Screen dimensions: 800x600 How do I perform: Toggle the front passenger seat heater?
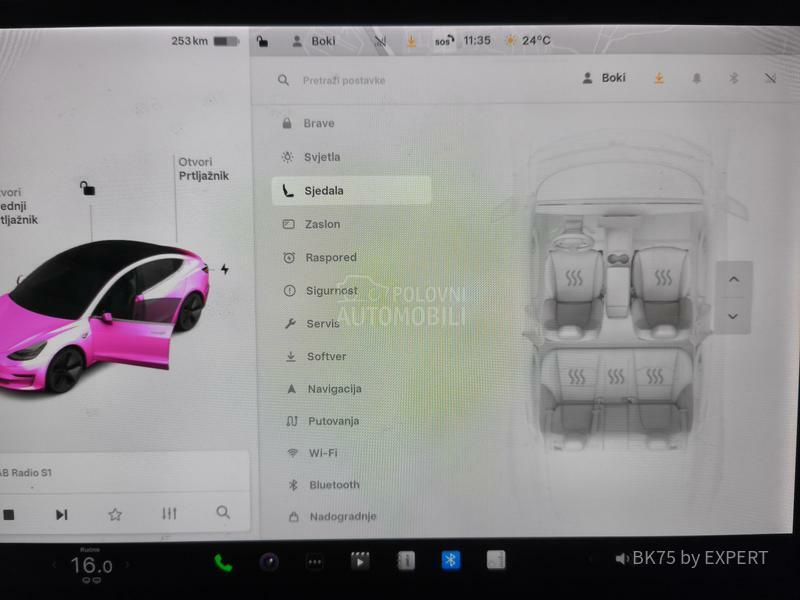[x=661, y=278]
